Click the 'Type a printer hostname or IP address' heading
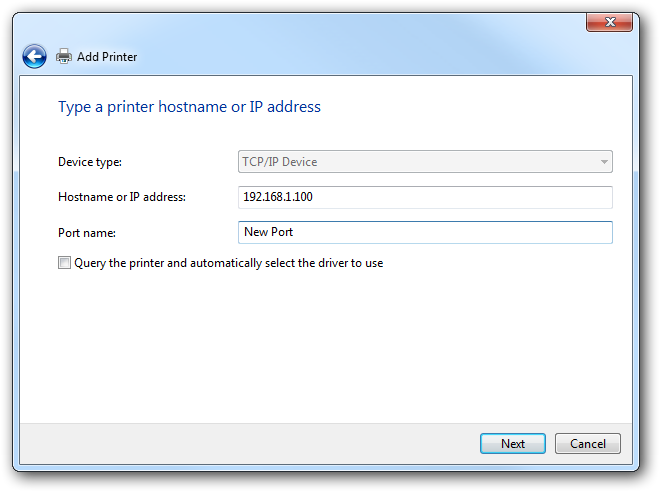660x492 pixels. 189,107
